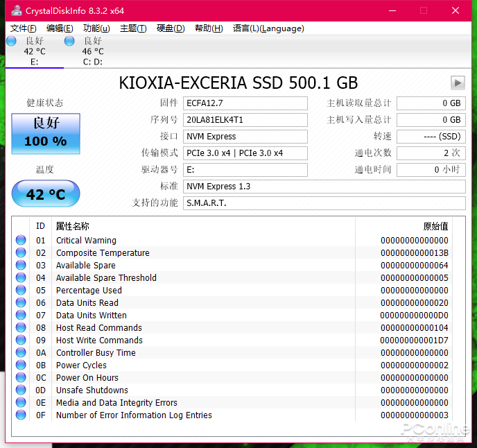
Task: Open the 语言(L)(Language) menu
Action: point(268,28)
